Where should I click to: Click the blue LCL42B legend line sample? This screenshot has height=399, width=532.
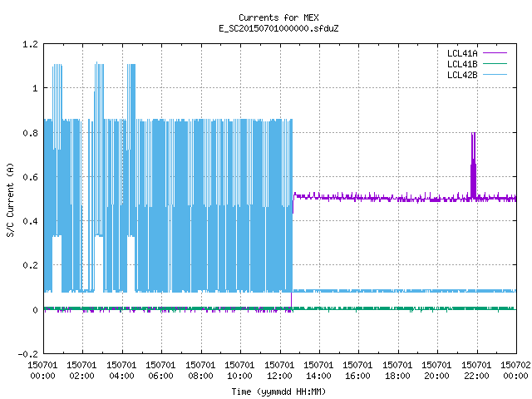click(495, 75)
